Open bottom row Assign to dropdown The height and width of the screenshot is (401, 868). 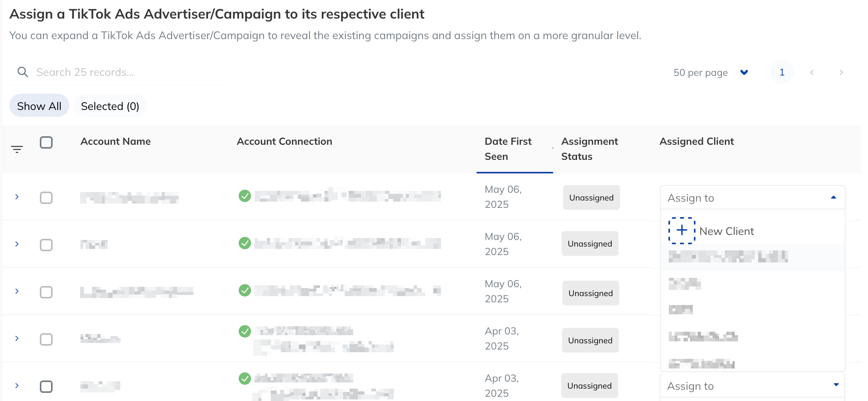pyautogui.click(x=752, y=386)
